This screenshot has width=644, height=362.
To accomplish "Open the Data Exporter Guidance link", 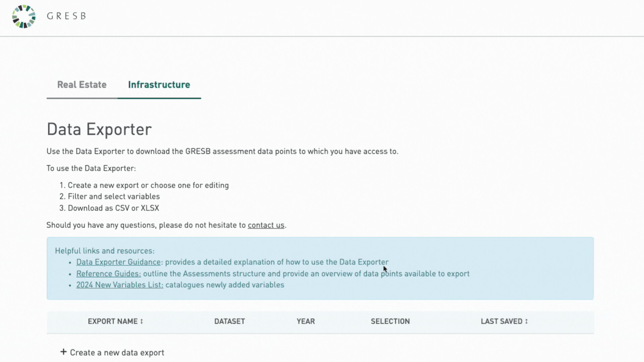I will [x=118, y=262].
